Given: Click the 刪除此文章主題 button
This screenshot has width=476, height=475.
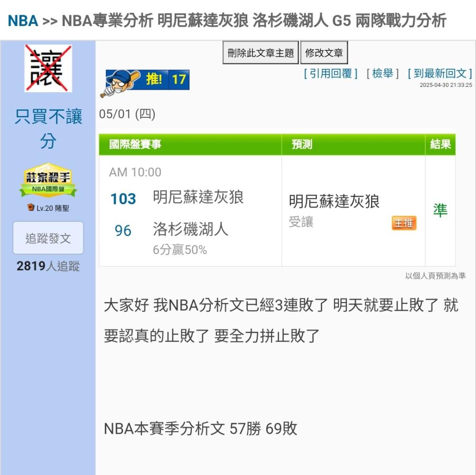Looking at the screenshot, I should (x=261, y=53).
